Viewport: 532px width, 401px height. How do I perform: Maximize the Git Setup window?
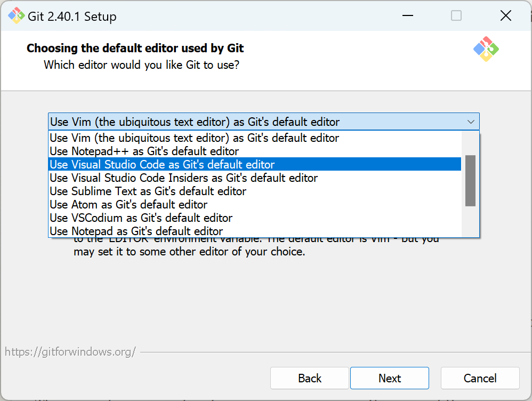(456, 15)
